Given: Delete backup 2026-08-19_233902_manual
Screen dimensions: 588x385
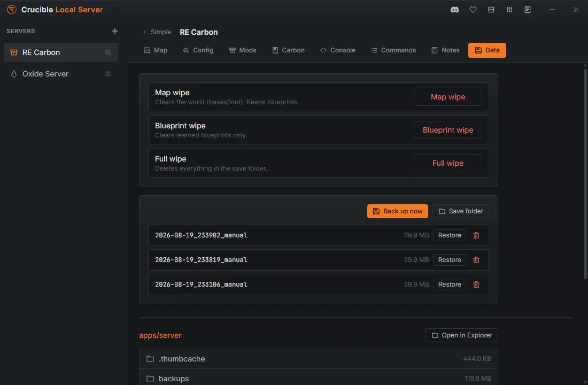Looking at the screenshot, I should (476, 235).
